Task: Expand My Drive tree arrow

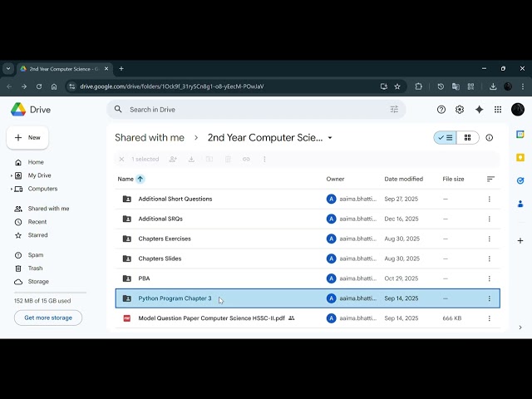Action: click(11, 175)
